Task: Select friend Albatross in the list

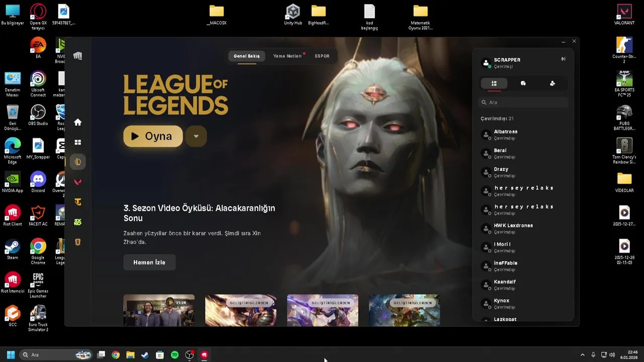Action: point(523,134)
